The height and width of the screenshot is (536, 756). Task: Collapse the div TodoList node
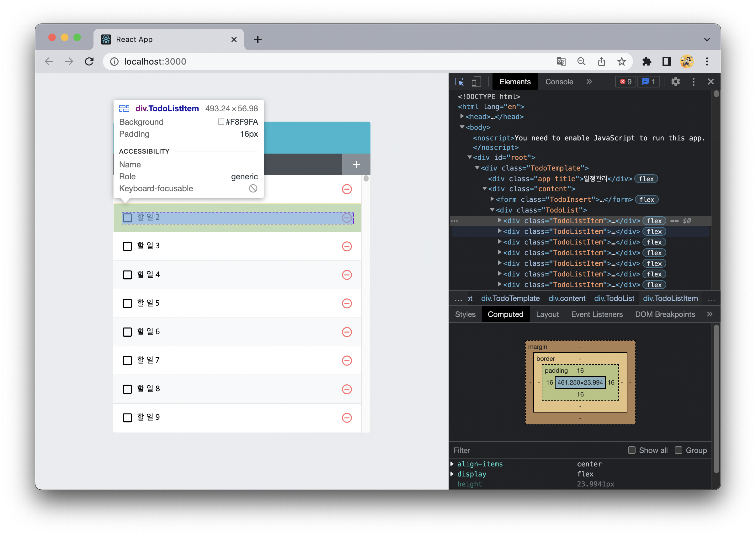[x=492, y=210]
